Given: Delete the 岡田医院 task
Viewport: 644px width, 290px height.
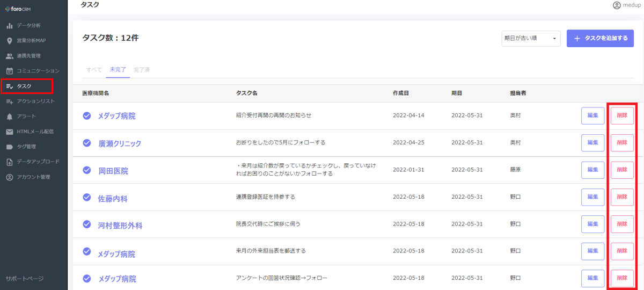Looking at the screenshot, I should pos(622,170).
